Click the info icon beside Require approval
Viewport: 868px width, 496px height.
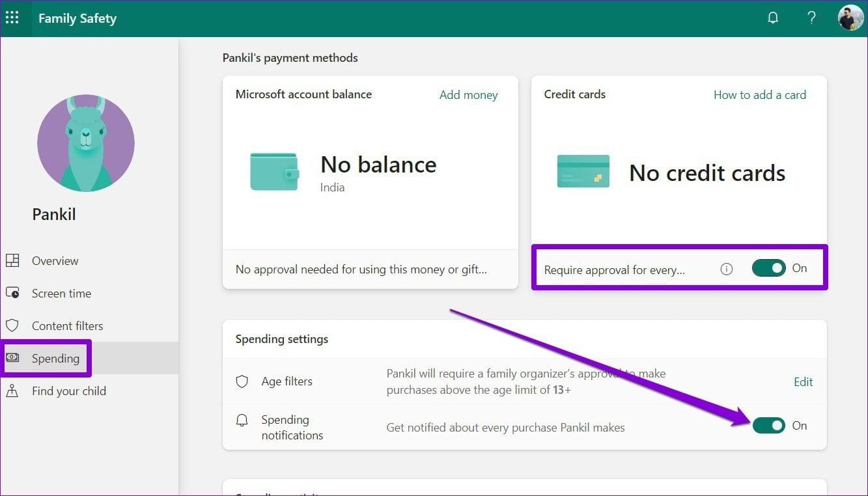tap(727, 269)
